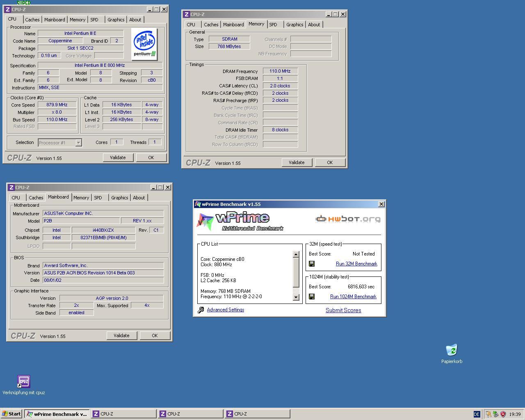Click CPU List scrollbar up arrow
The width and height of the screenshot is (525, 420).
coord(296,254)
